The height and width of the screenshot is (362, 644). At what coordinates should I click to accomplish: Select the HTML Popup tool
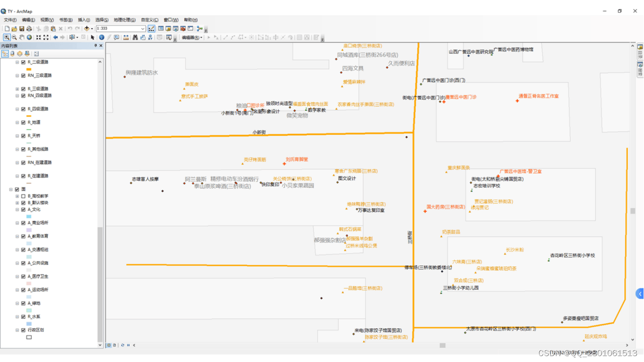[x=117, y=37]
